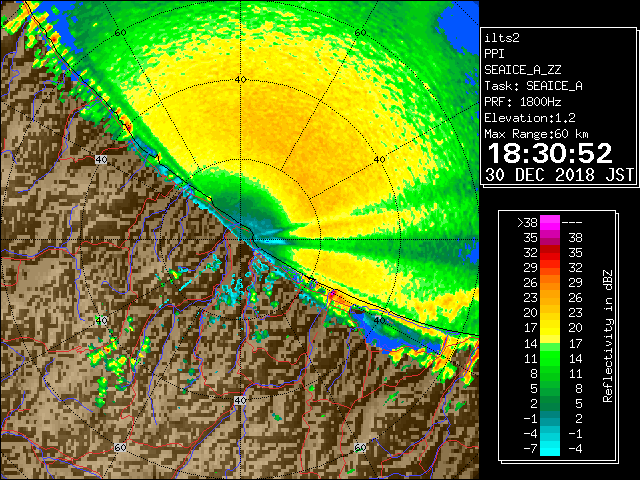Click the ">38" legend label
The width and height of the screenshot is (640, 480).
[527, 223]
